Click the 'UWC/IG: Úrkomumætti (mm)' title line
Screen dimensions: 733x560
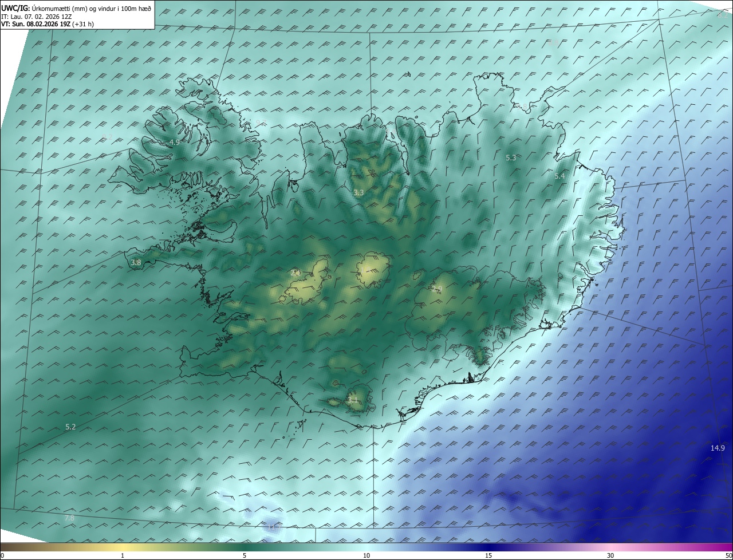coord(76,7)
